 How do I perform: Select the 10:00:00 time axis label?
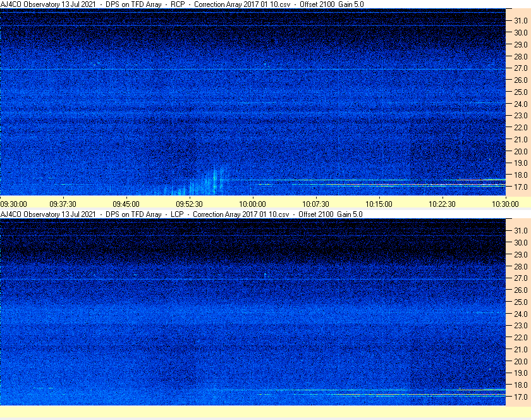pos(253,204)
